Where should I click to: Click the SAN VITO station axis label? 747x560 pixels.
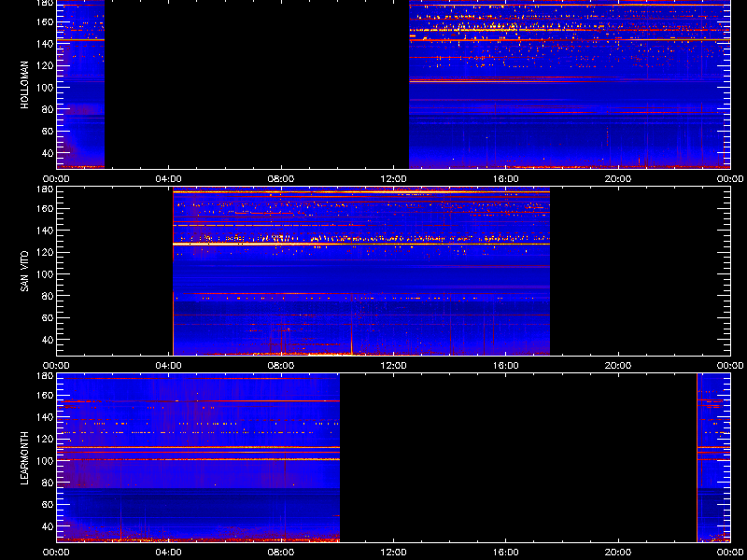25,272
